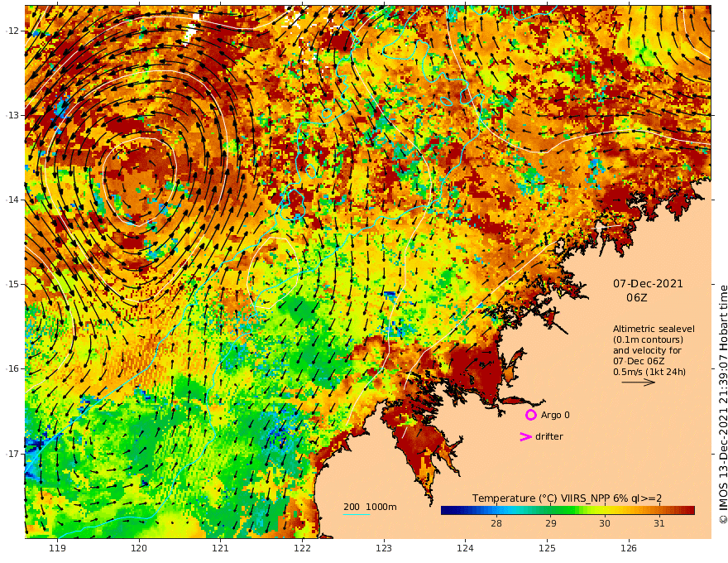This screenshot has height=563, width=728.
Task: Click the 29 colorbar tick label
Action: pos(550,523)
